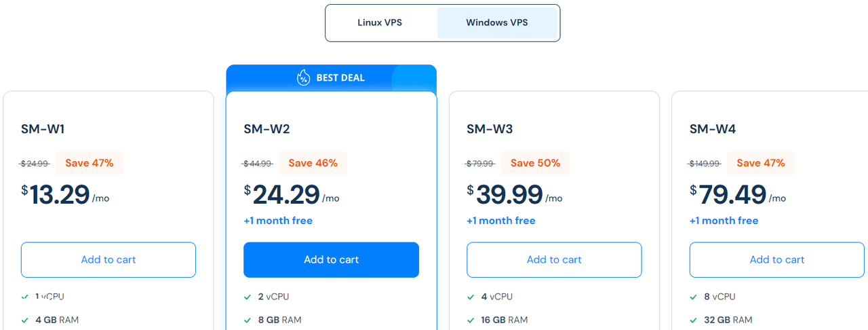
Task: Click the flame discount icon in BEST DEAL banner
Action: point(304,78)
